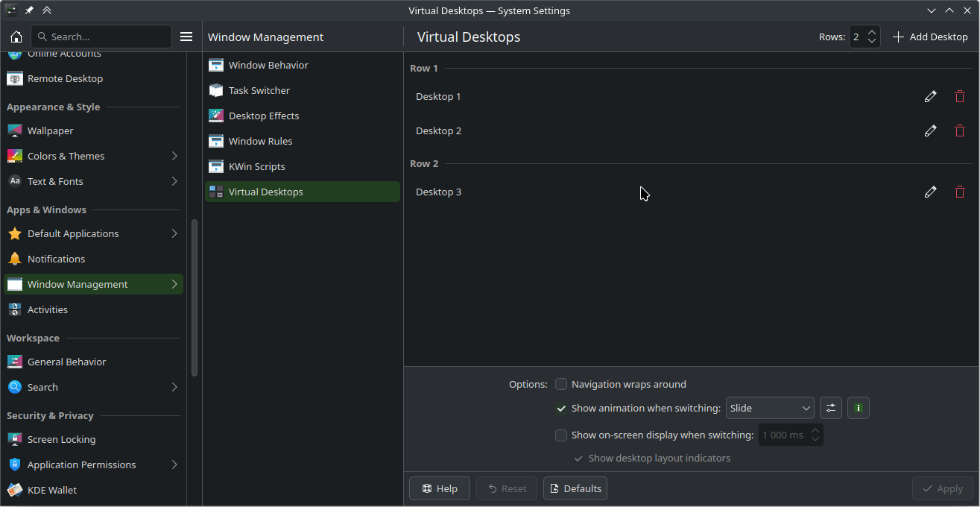Delete Desktop 3 with the trash icon
This screenshot has width=980, height=507.
pos(960,192)
